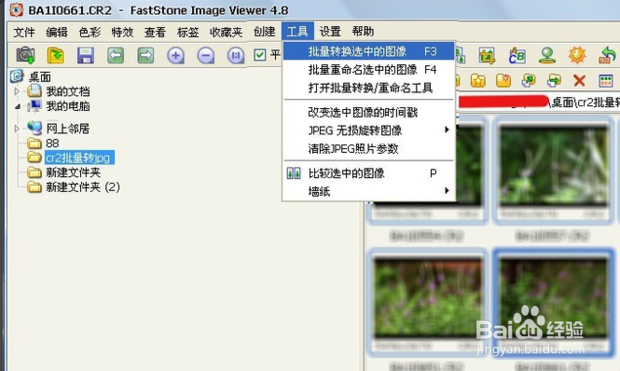Open the 创建 menu
The height and width of the screenshot is (371, 620).
click(264, 32)
